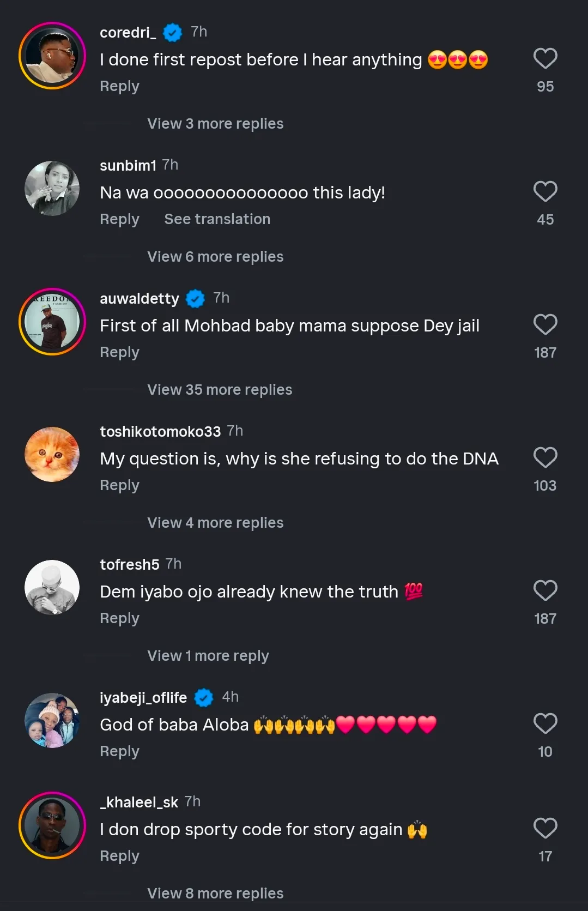Expand 'View 4 more replies' under toshikotomoko33
Image resolution: width=588 pixels, height=911 pixels.
pyautogui.click(x=215, y=523)
